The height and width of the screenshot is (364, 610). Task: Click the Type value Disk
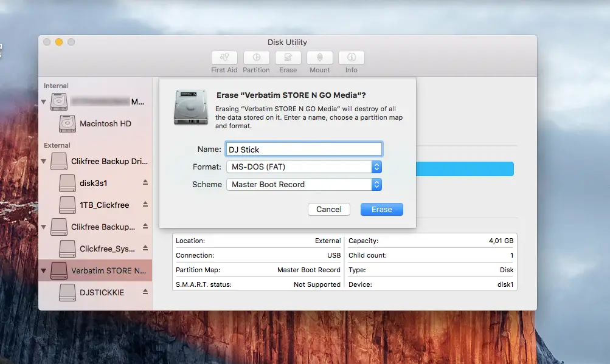[x=507, y=270]
